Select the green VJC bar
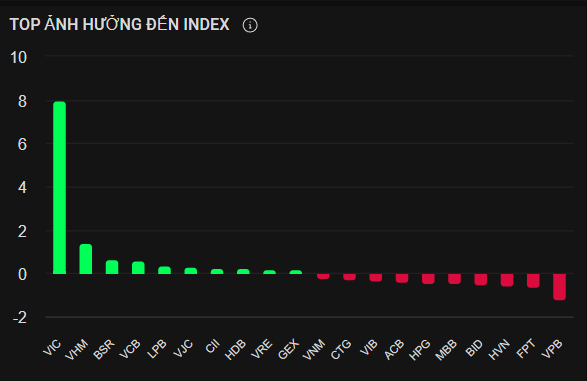587x381 pixels. pos(191,271)
